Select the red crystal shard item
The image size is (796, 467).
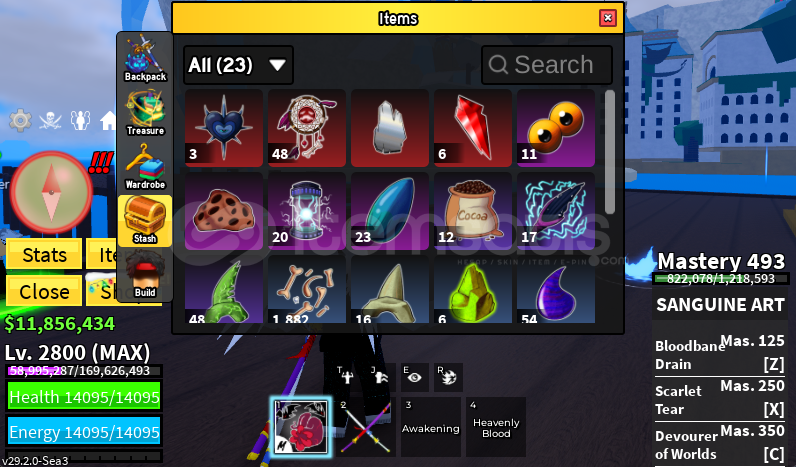pyautogui.click(x=473, y=128)
